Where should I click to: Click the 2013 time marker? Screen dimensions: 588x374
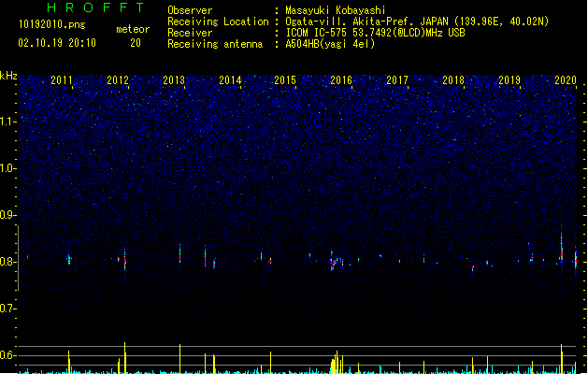point(174,80)
